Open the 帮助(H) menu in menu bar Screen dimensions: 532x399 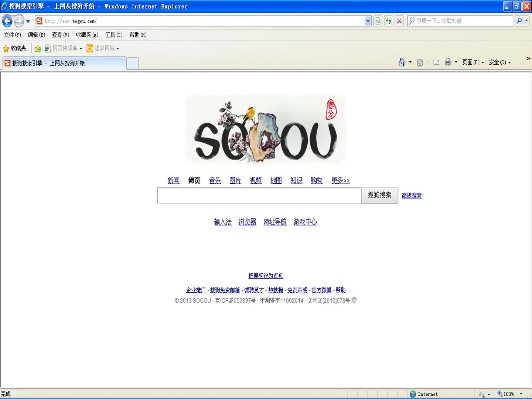click(138, 35)
